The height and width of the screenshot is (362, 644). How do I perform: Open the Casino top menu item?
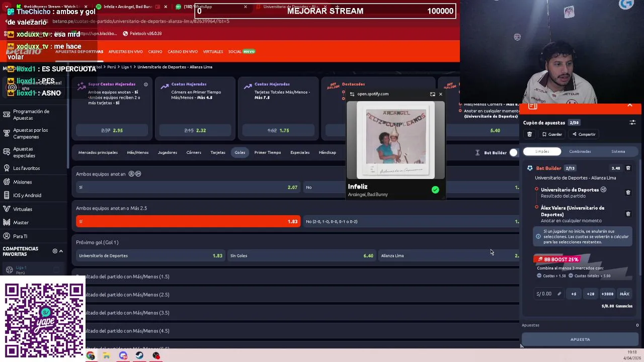click(x=155, y=52)
